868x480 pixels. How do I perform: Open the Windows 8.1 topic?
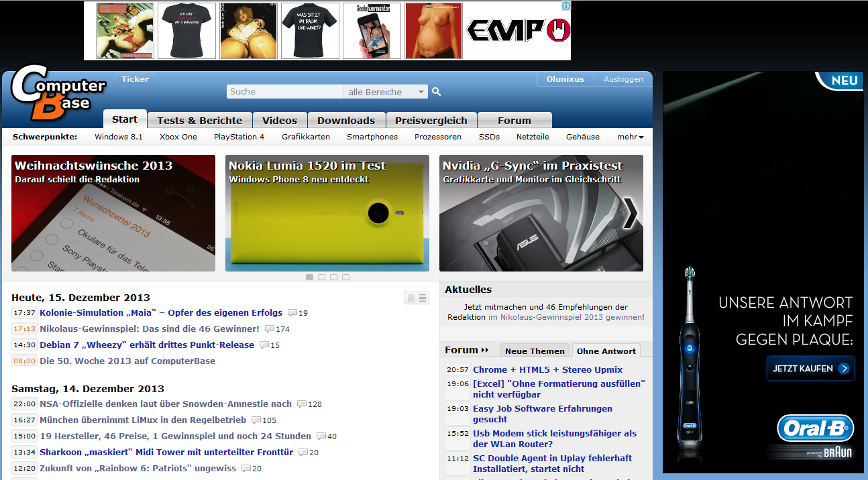pyautogui.click(x=119, y=137)
